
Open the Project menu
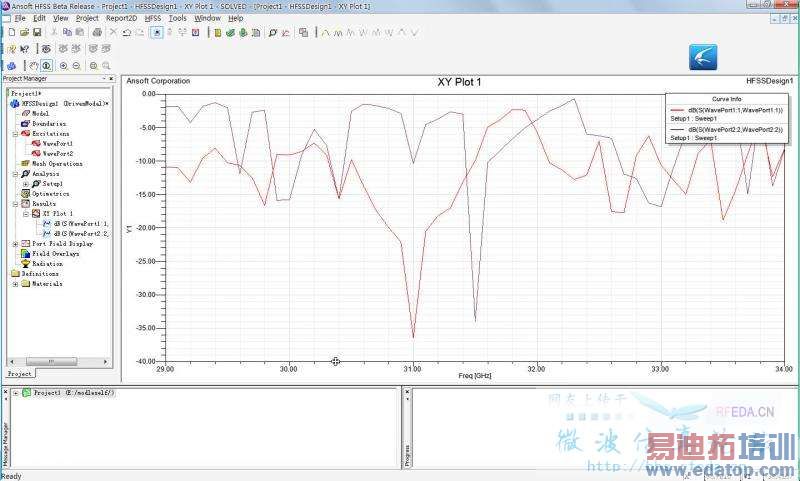(87, 18)
